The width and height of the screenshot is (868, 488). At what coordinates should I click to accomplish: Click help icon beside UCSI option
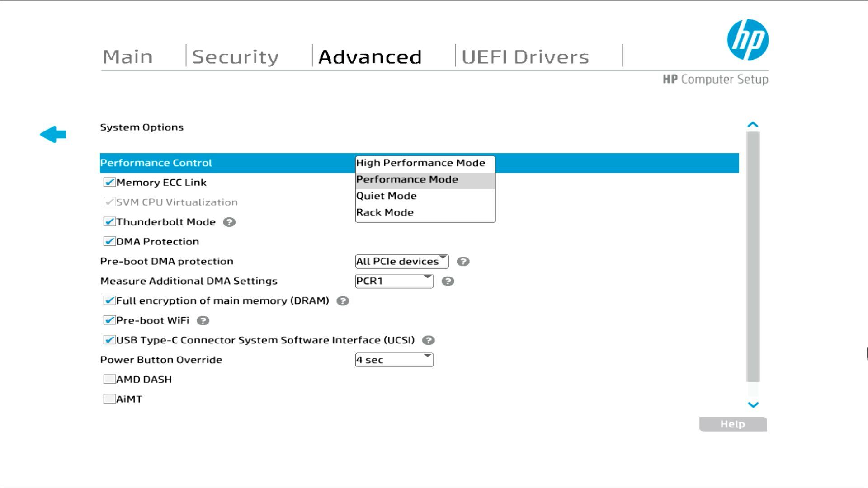(x=428, y=340)
